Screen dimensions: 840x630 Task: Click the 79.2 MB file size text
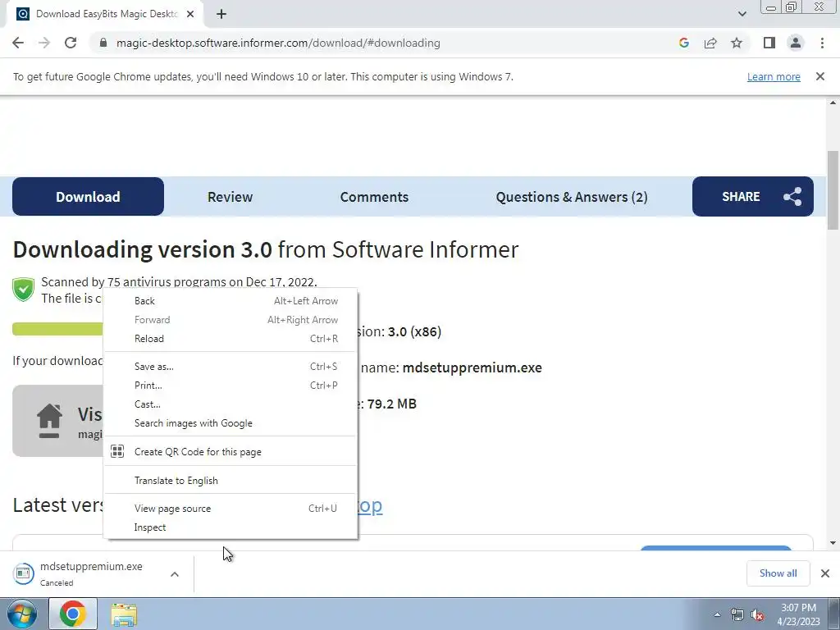coord(391,404)
